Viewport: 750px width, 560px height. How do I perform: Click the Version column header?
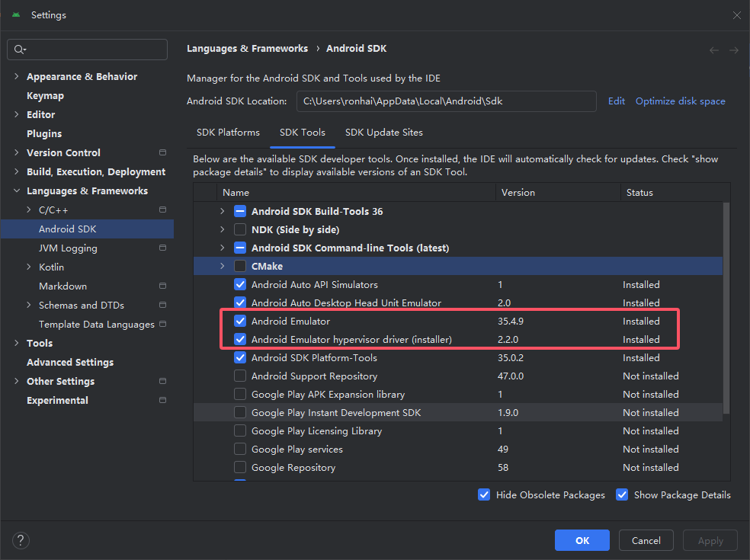pyautogui.click(x=558, y=192)
